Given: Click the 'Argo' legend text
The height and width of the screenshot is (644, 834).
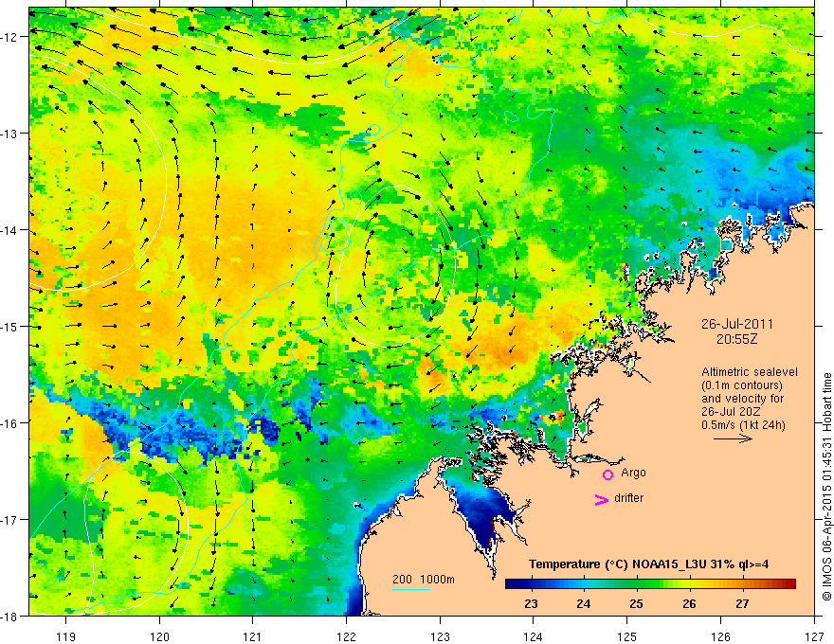Looking at the screenshot, I should (x=633, y=473).
